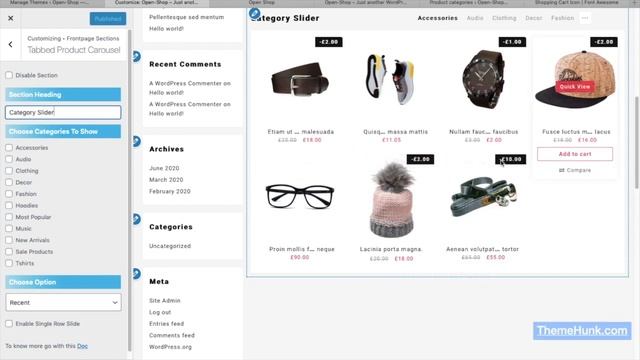The height and width of the screenshot is (360, 640).
Task: Switch to the Shopping Cart Icon Font Awesome tab
Action: click(x=577, y=3)
